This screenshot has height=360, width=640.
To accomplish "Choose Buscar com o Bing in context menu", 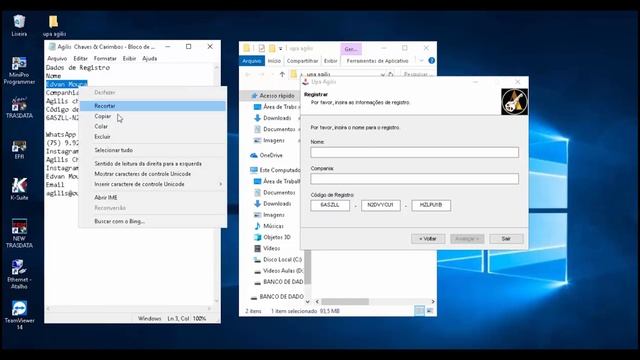I will click(153, 221).
